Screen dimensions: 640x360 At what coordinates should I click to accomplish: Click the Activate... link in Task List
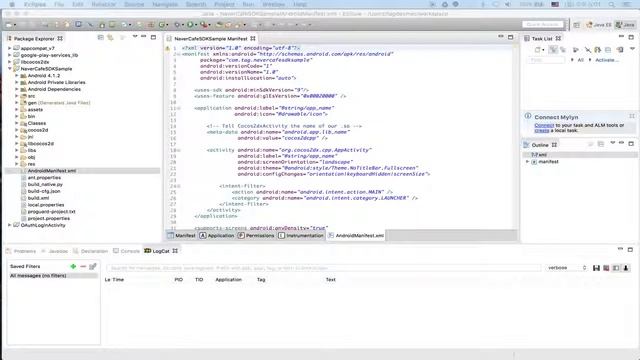pos(607,60)
